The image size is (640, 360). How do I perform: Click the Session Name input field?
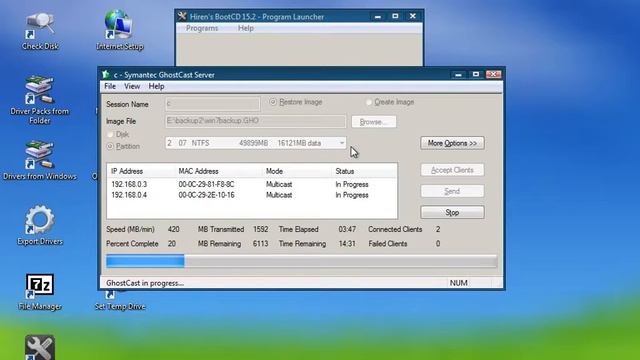tap(213, 104)
